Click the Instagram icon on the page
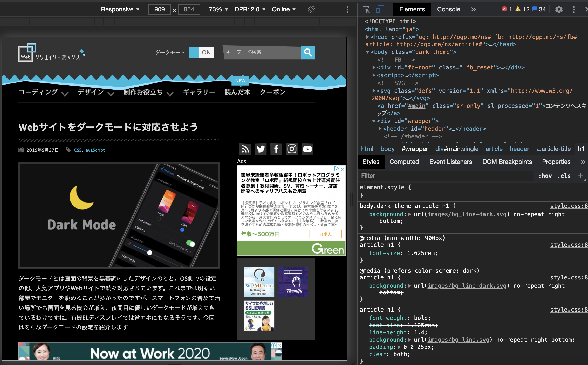 [292, 149]
